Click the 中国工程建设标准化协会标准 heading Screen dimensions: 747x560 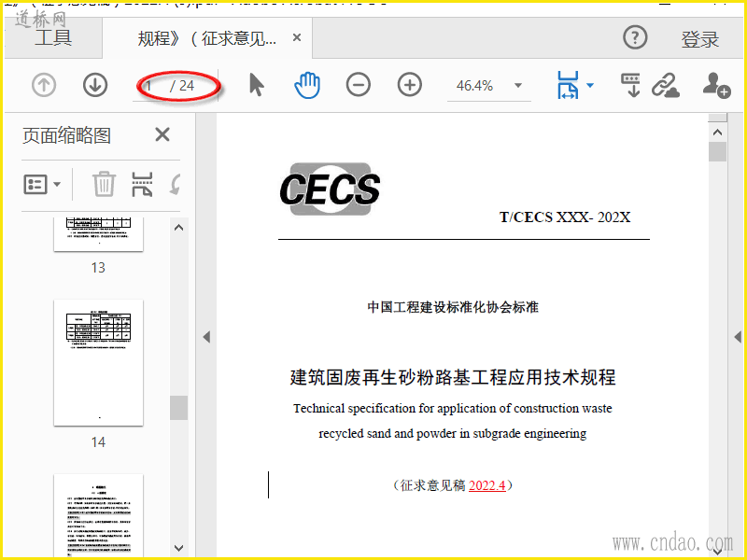tap(453, 307)
